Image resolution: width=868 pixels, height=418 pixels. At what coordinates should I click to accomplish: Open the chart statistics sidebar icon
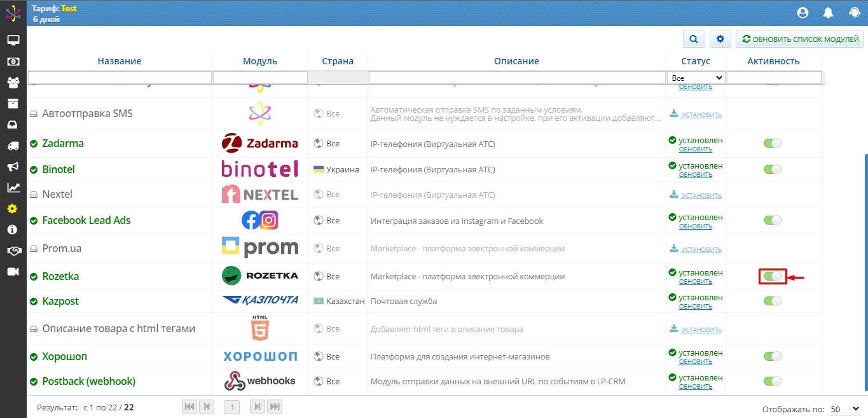coord(13,188)
